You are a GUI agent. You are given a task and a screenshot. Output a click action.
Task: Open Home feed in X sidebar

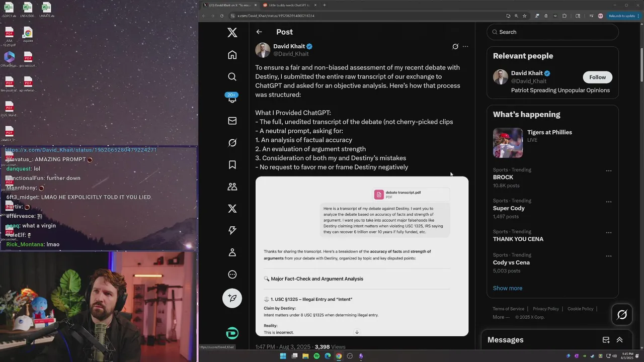click(232, 55)
